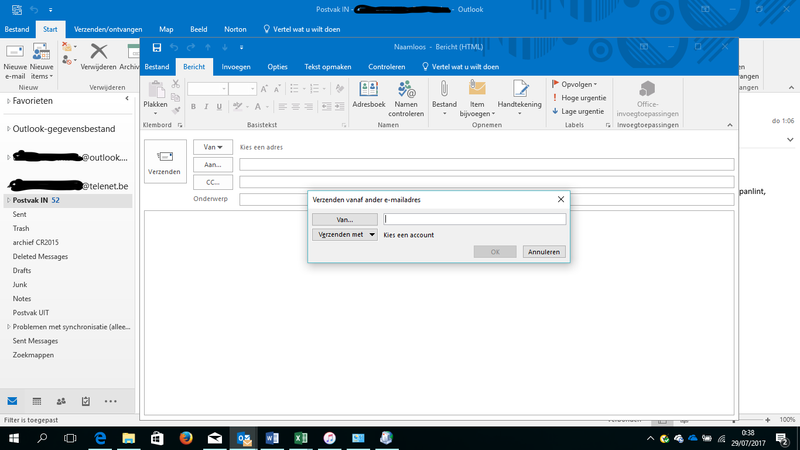Select the Drafts folder

point(22,270)
